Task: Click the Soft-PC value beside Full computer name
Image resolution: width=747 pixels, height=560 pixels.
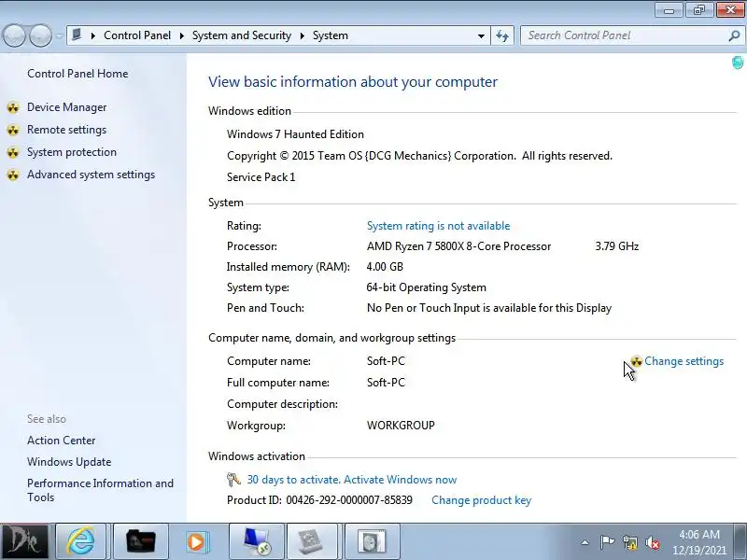Action: tap(386, 383)
